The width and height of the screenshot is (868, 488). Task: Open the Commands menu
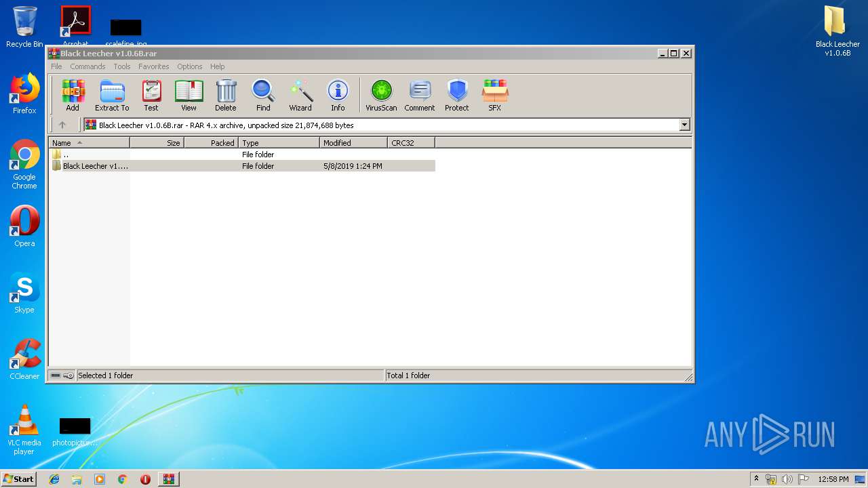[x=87, y=66]
